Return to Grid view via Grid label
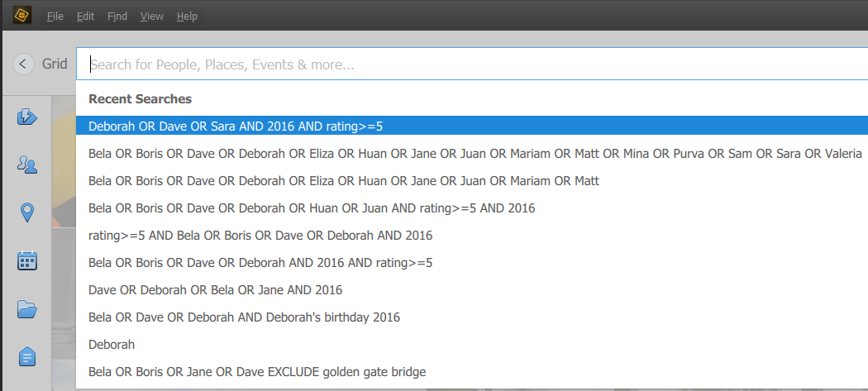This screenshot has width=868, height=391. point(55,64)
